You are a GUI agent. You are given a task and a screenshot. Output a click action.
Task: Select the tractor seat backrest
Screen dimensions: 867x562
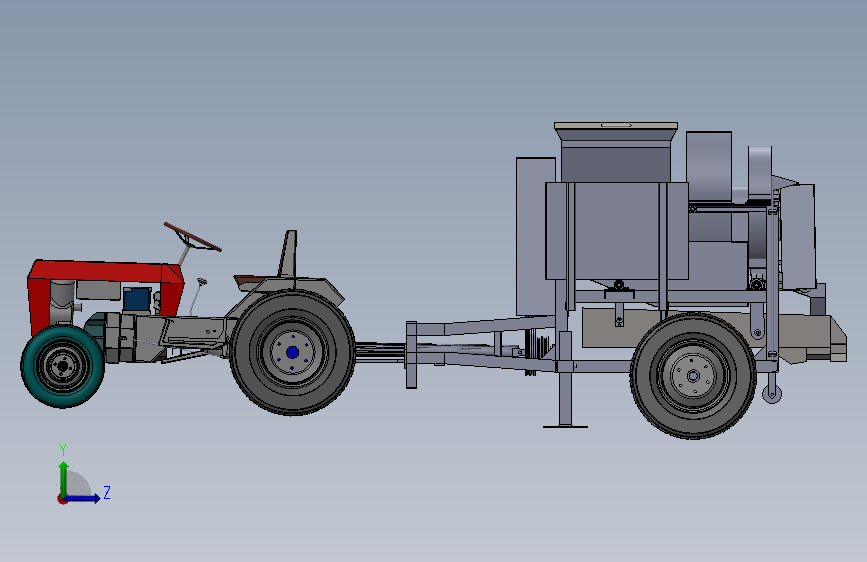288,254
